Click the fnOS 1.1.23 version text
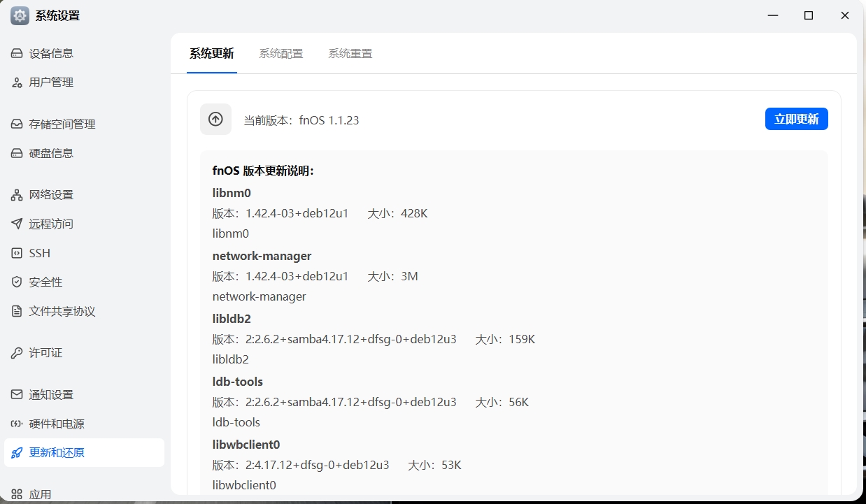Screen dimensions: 866x504 tap(329, 120)
